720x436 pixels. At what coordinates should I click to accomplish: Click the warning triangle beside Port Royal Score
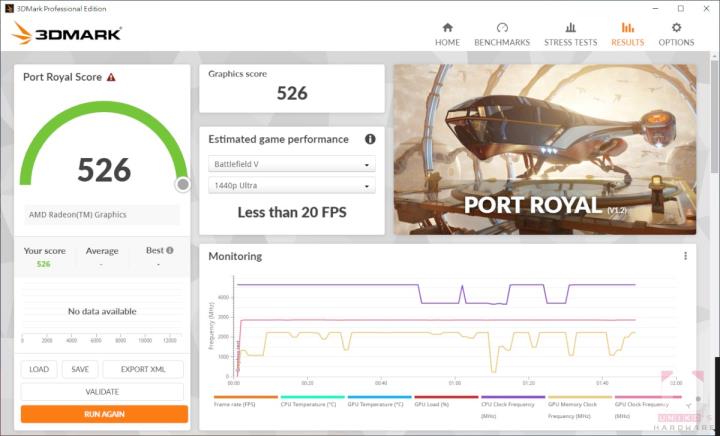(111, 77)
